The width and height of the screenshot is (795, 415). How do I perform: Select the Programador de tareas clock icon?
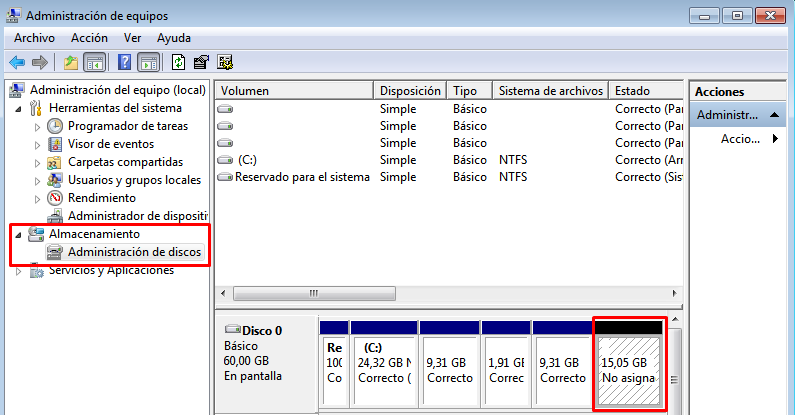(x=55, y=126)
